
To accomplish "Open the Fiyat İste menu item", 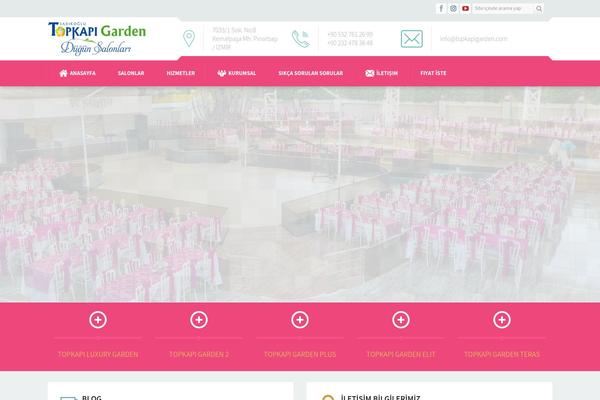I will (433, 73).
